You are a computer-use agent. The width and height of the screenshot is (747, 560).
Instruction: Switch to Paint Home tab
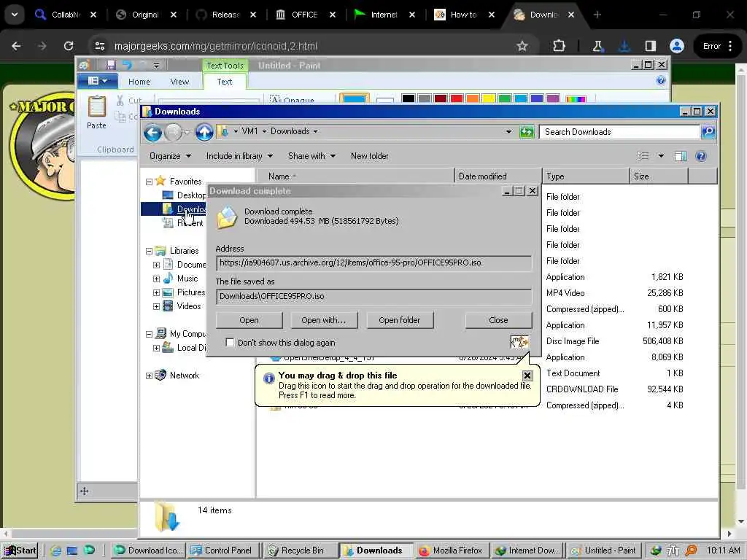click(139, 82)
